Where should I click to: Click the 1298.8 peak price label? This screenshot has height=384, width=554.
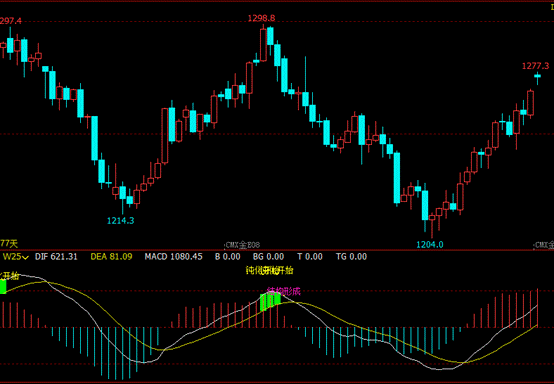(261, 18)
